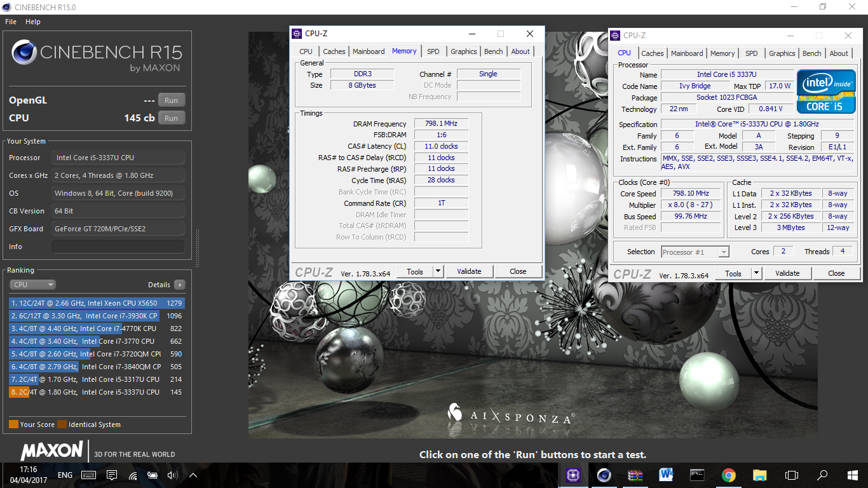Select the Core i7-3720QM ranking row
The image size is (868, 488).
pyautogui.click(x=97, y=354)
